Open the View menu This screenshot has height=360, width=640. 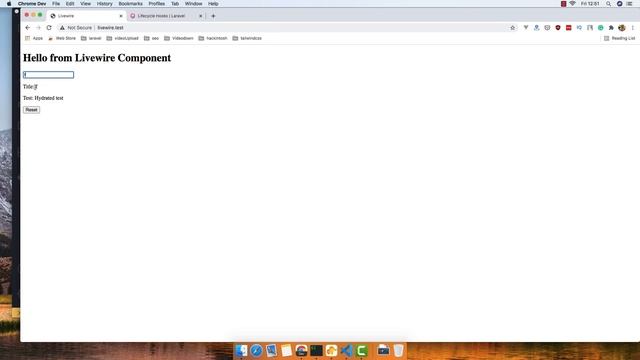coord(85,4)
